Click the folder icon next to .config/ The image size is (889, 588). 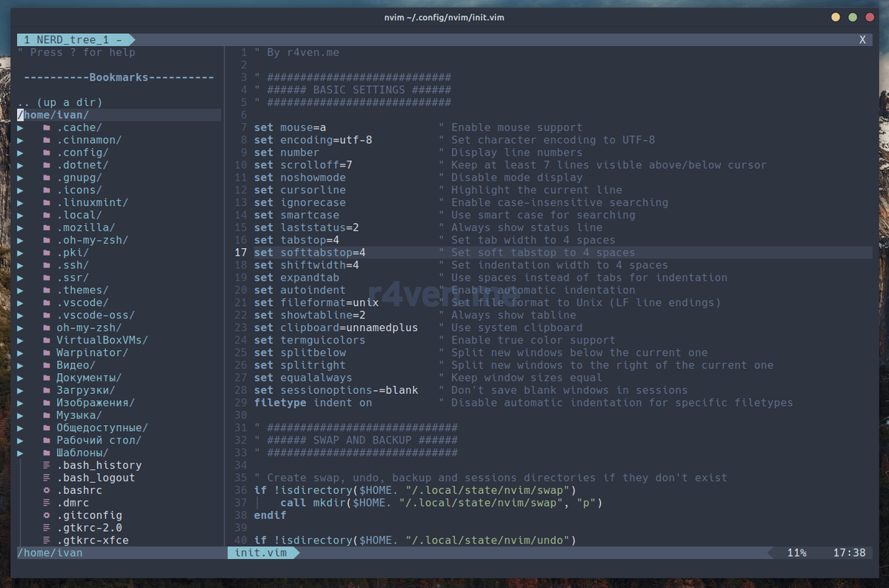click(x=47, y=153)
